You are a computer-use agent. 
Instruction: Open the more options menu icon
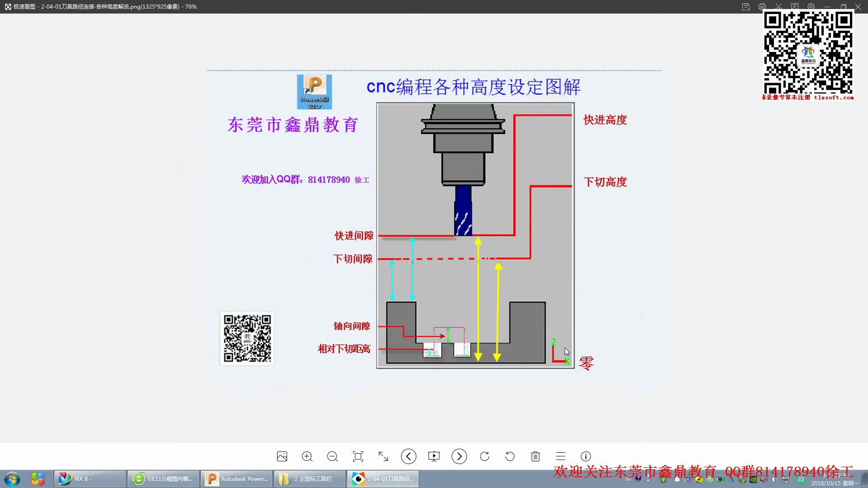[x=561, y=456]
